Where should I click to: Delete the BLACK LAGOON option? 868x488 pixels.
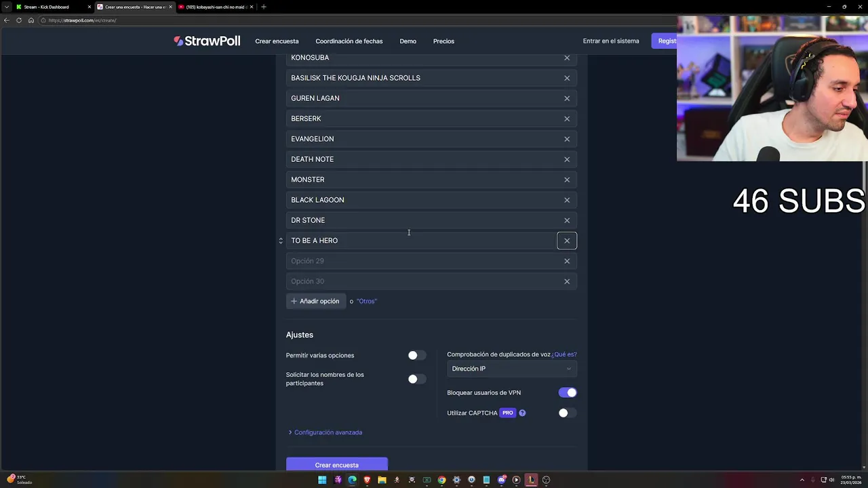(567, 200)
